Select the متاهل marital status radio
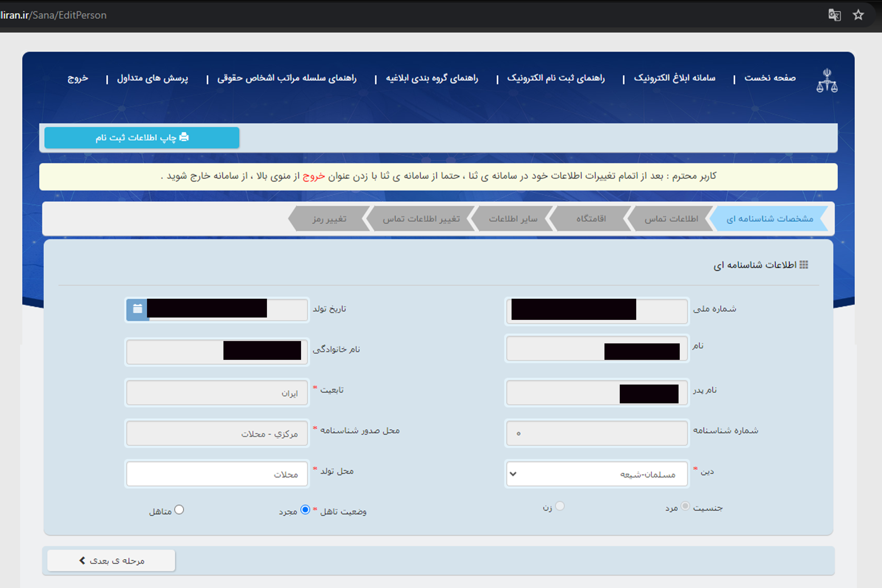 click(179, 510)
